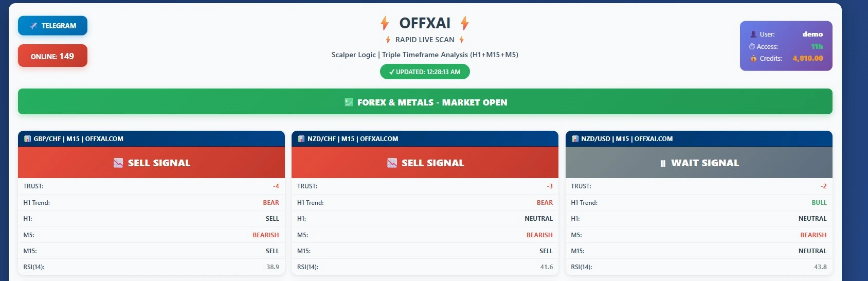Click the clock icon next to Access

752,47
